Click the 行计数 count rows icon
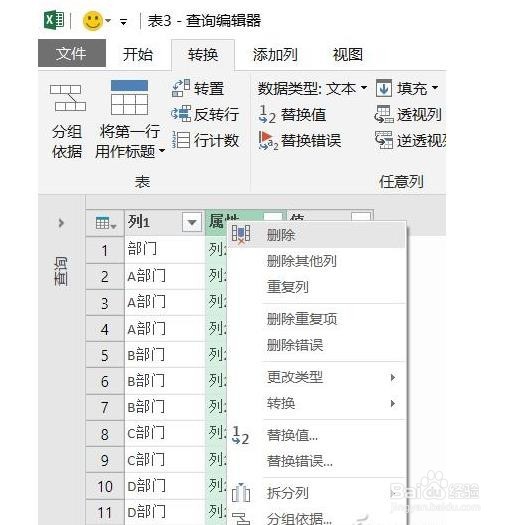This screenshot has height=525, width=509. (181, 140)
